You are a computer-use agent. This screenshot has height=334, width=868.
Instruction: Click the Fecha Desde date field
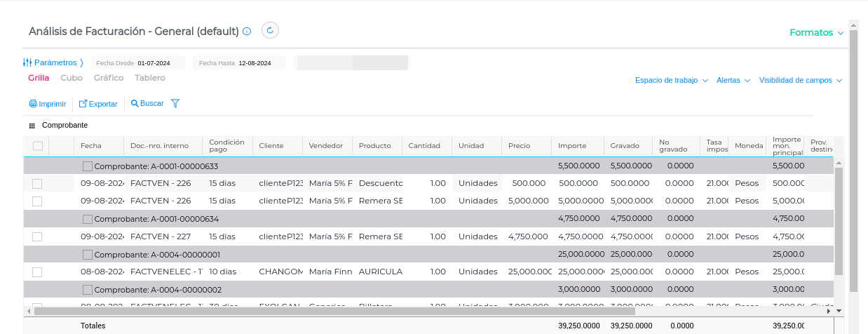[x=161, y=63]
